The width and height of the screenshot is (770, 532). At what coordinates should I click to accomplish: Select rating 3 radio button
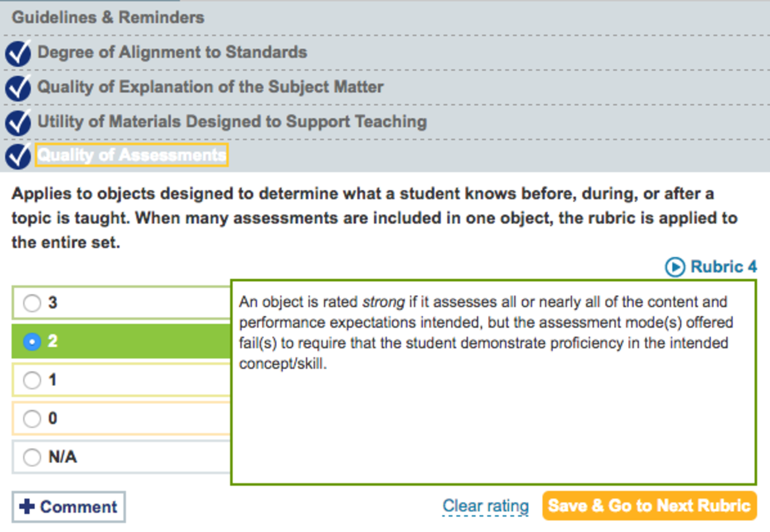[32, 303]
